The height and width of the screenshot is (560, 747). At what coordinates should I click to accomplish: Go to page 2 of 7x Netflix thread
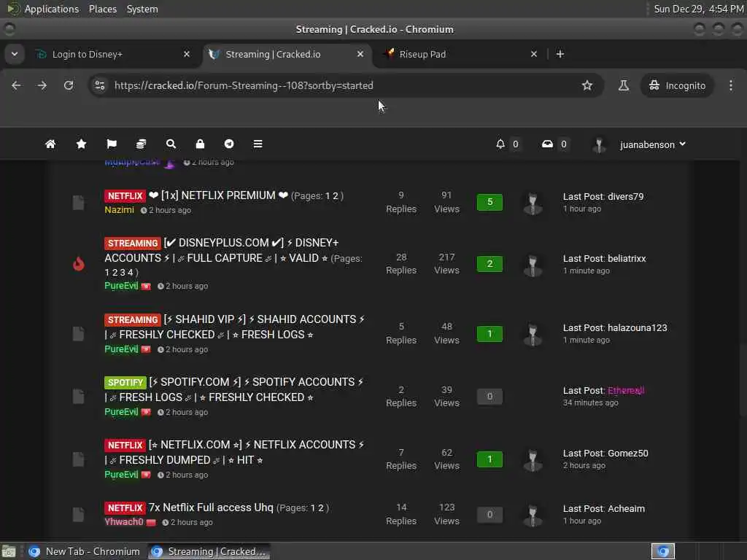pos(321,508)
